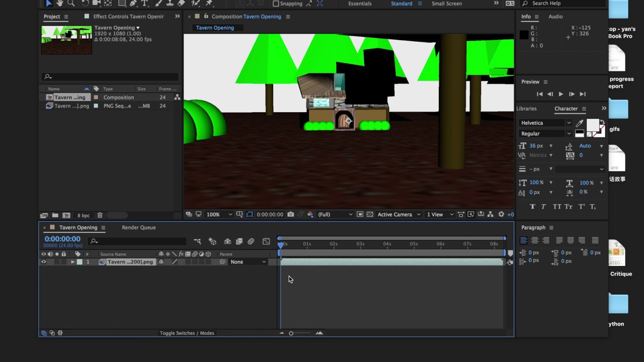The height and width of the screenshot is (362, 644).
Task: Enable All Caps text style
Action: 557,207
